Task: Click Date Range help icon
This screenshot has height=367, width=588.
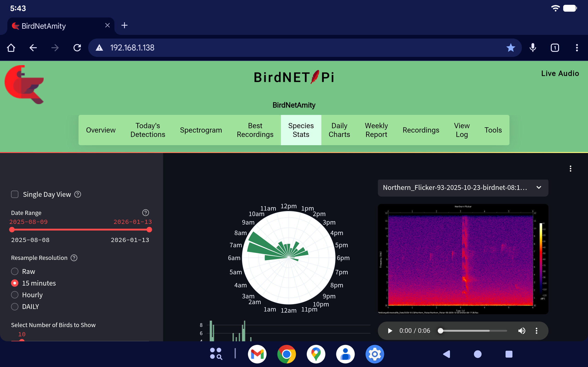Action: click(x=146, y=213)
